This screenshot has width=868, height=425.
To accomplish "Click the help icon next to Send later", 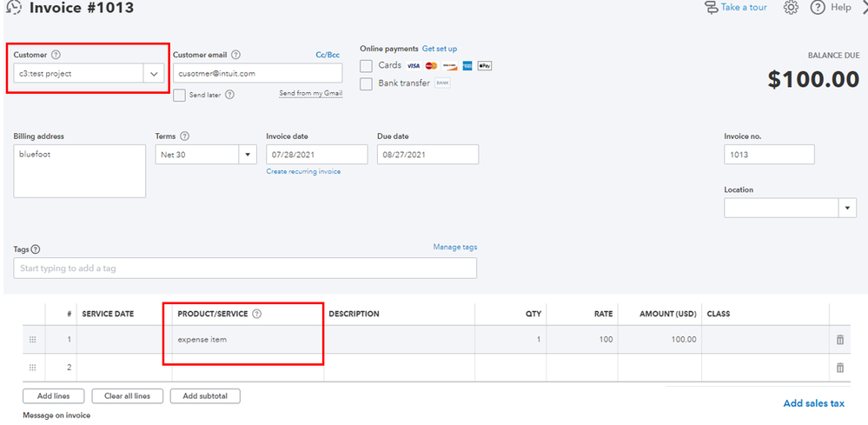I will [229, 95].
